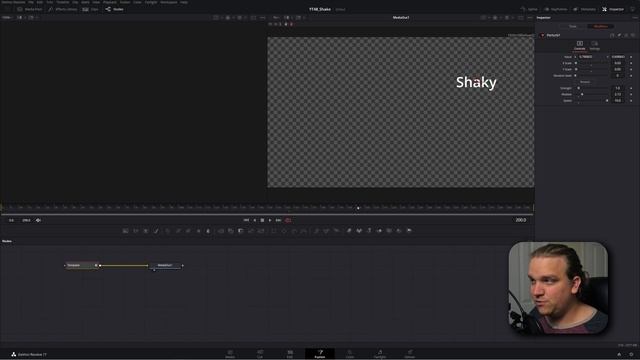This screenshot has height=360, width=640.
Task: Add an Ellipse mask from the toolbar
Action: pos(284,231)
